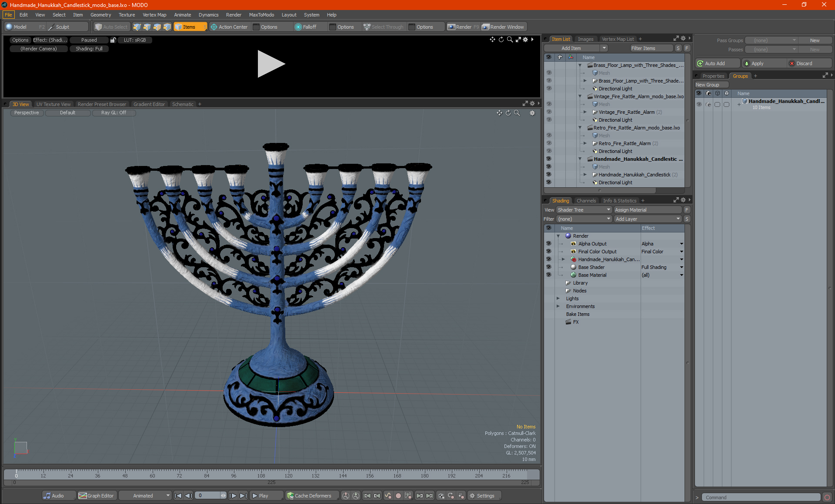Open the Shader Tree view dropdown
Image resolution: width=835 pixels, height=504 pixels.
pos(584,210)
